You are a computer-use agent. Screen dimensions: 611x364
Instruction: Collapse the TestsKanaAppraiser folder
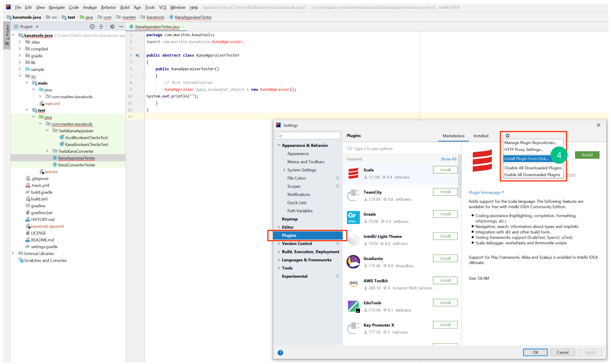47,131
